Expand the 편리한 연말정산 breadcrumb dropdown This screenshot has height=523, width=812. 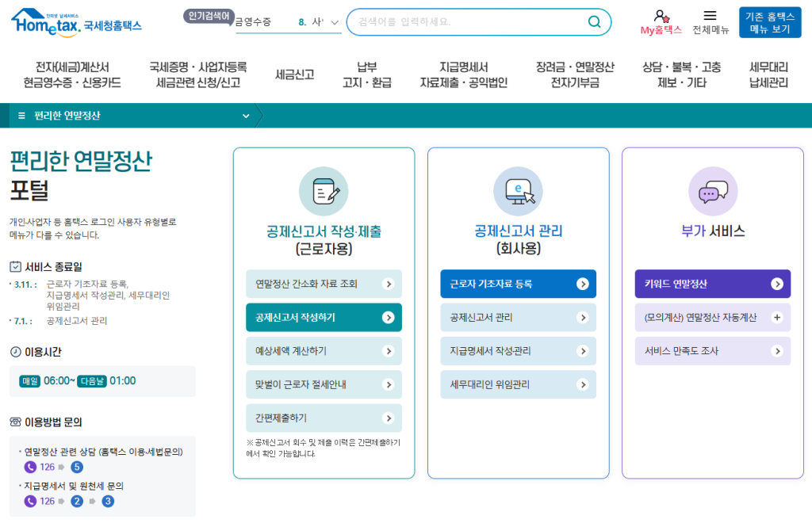(245, 116)
